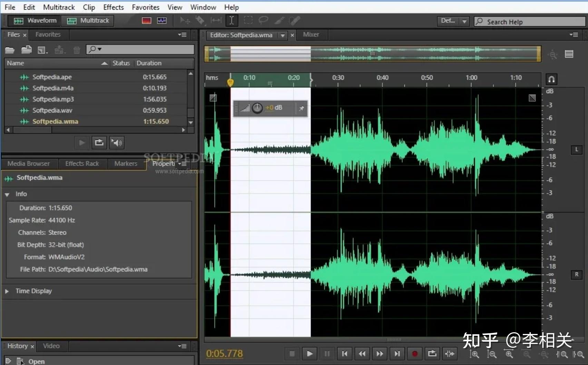The height and width of the screenshot is (365, 588).
Task: Switch to Waveform editor view
Action: [35, 21]
